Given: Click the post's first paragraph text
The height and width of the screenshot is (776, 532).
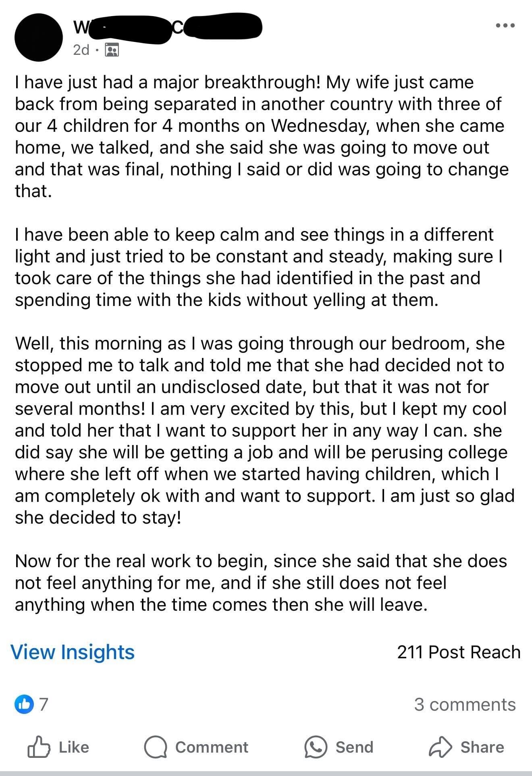Looking at the screenshot, I should click(258, 136).
